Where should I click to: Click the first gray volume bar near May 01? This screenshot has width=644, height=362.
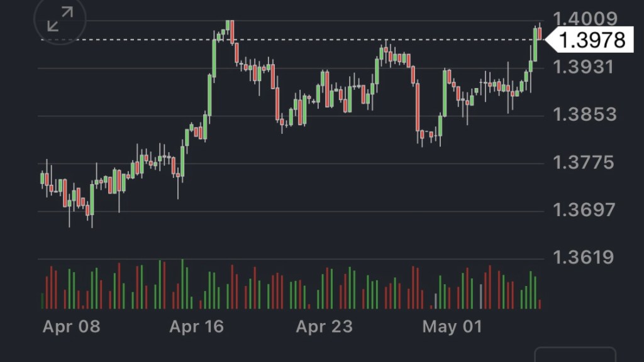435,301
